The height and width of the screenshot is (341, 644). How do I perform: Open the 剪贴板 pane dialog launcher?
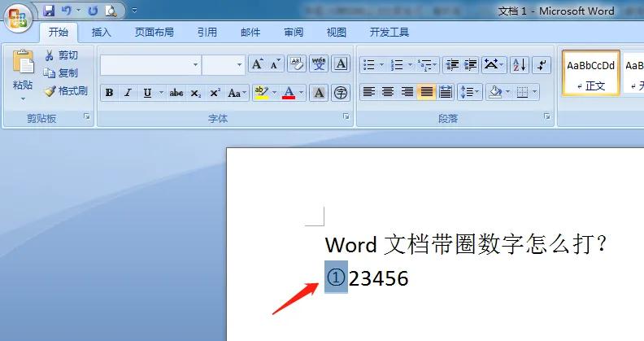tap(87, 116)
